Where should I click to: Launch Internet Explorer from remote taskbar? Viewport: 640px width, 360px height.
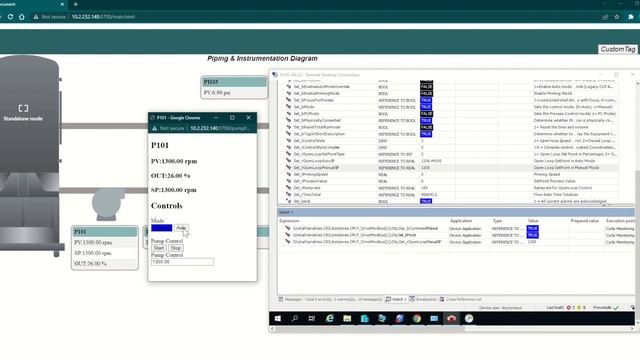click(329, 318)
